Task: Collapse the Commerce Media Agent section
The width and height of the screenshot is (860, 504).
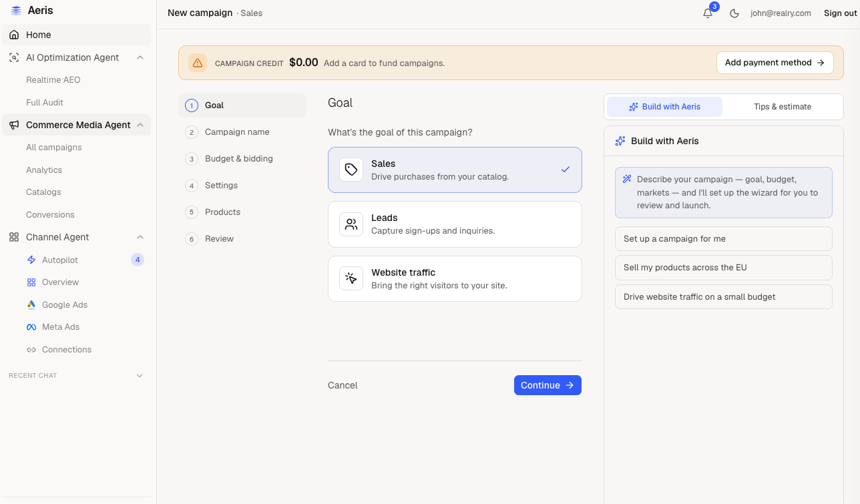Action: [140, 125]
